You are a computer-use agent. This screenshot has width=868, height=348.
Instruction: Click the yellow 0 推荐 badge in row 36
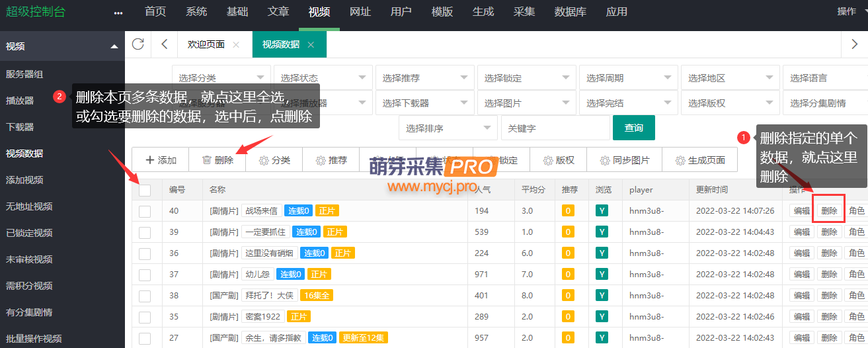coord(568,253)
